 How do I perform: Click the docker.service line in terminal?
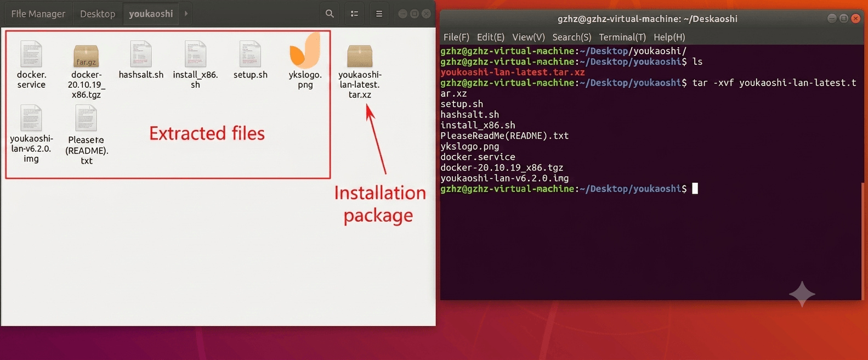tap(478, 157)
